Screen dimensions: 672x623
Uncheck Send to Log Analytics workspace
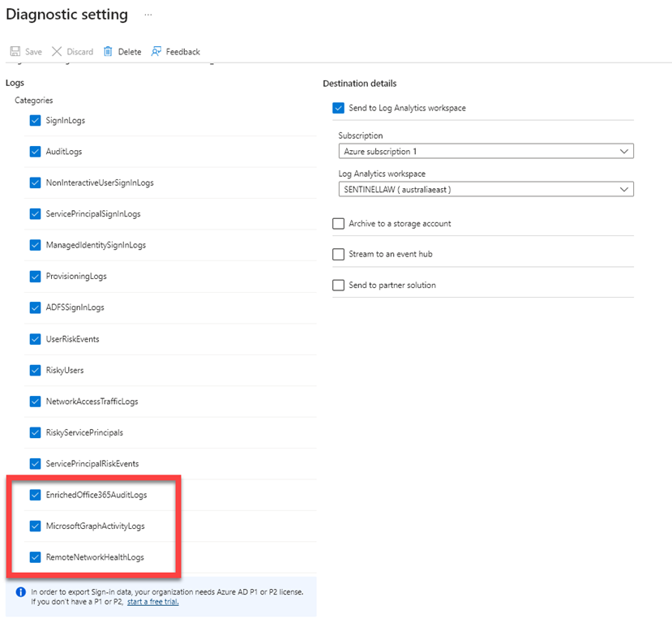click(x=338, y=108)
